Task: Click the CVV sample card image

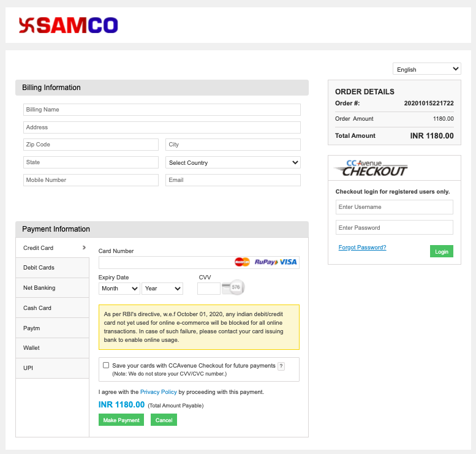Action: (x=233, y=287)
